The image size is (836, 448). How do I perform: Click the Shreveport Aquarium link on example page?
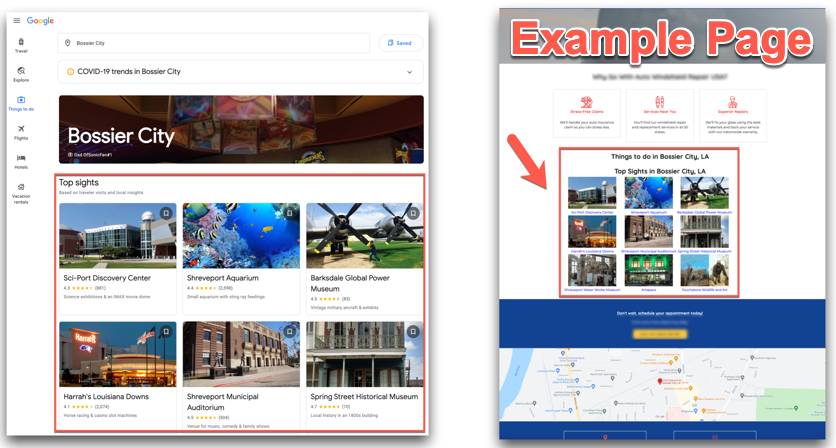click(649, 212)
